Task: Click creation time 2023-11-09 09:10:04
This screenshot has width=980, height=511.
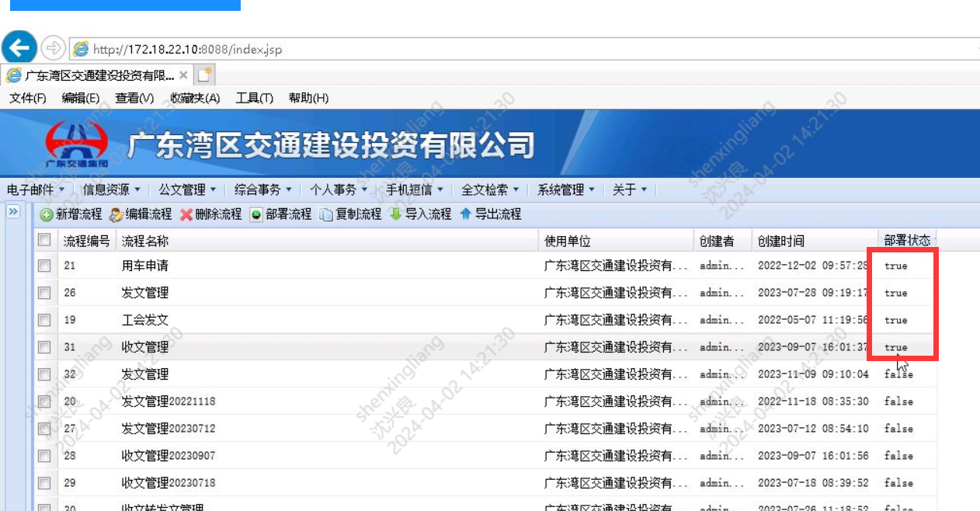Action: click(813, 374)
